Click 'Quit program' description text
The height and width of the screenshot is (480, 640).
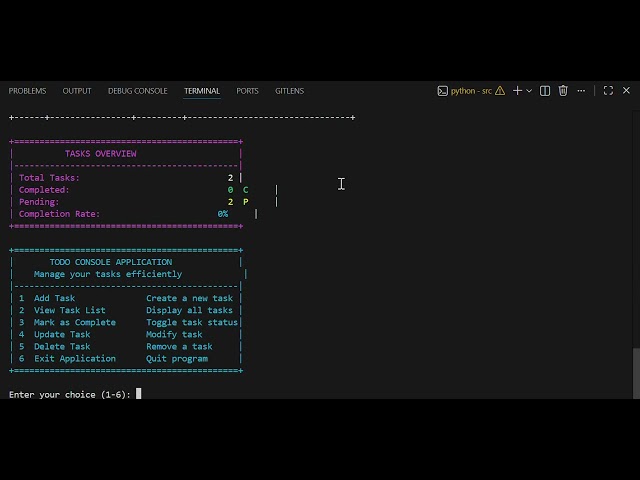177,358
